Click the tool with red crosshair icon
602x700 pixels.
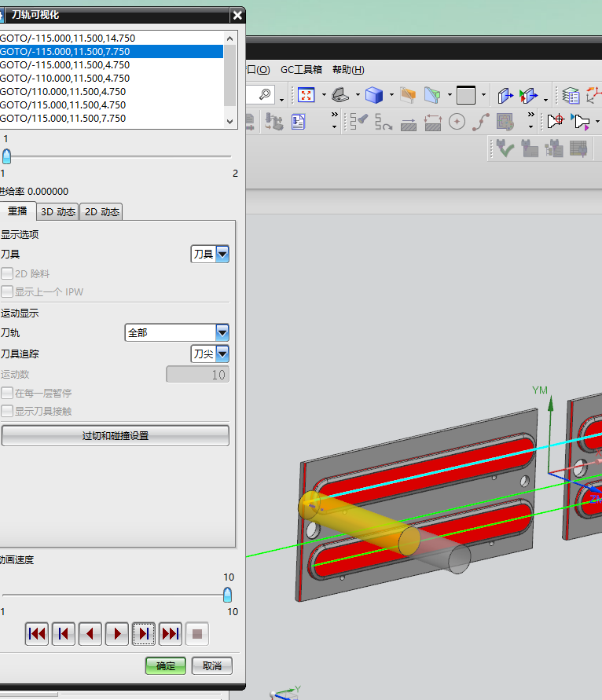coord(556,121)
